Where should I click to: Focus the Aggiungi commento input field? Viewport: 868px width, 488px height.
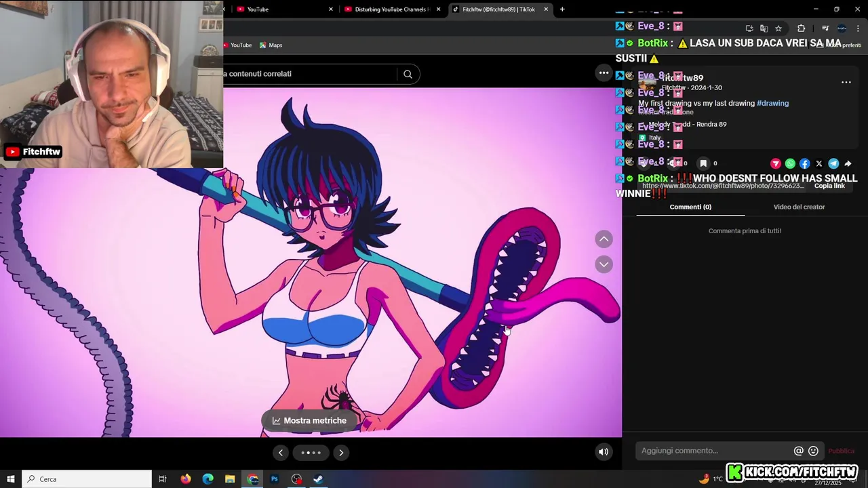click(714, 451)
